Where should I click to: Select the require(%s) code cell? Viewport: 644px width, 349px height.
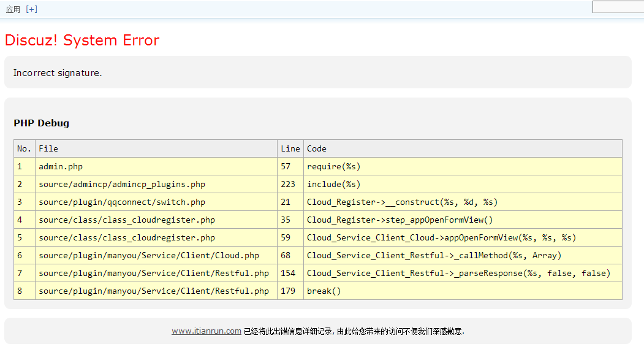click(x=463, y=166)
